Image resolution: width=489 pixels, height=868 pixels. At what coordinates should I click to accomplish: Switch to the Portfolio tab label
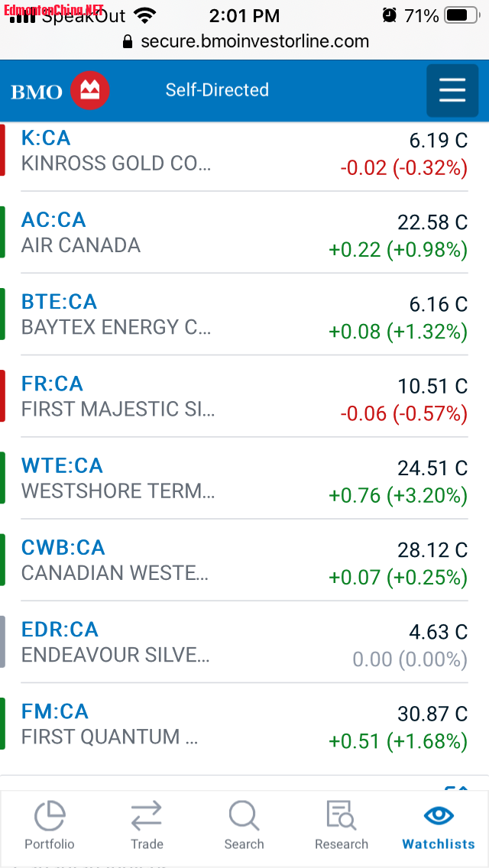coord(50,844)
